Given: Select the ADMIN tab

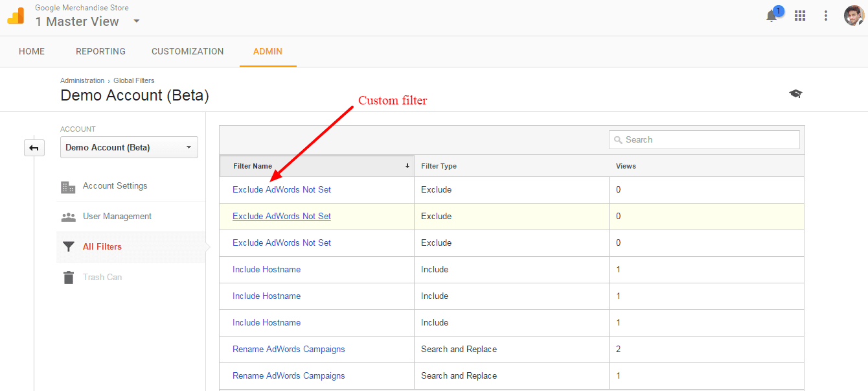Looking at the screenshot, I should [268, 51].
